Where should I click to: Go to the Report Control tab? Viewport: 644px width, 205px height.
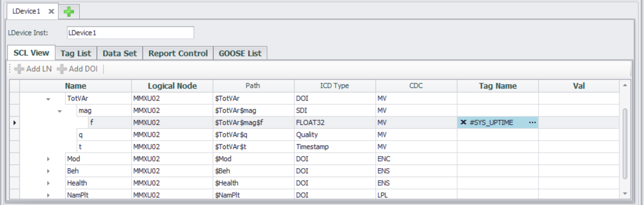pos(178,53)
